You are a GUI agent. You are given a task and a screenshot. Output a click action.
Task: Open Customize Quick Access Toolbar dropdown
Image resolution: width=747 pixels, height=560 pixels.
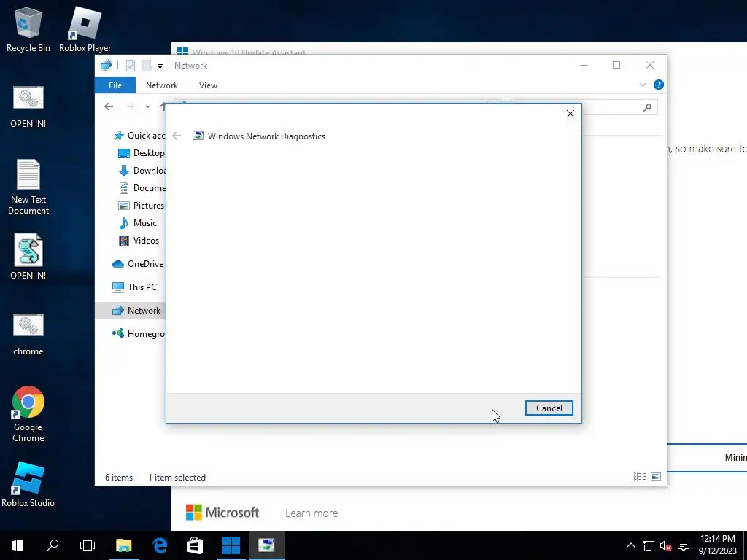pyautogui.click(x=160, y=66)
